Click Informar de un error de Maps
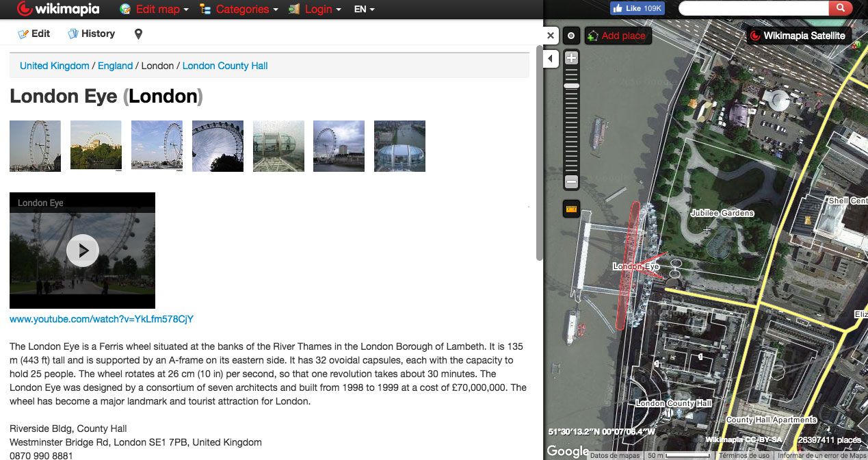This screenshot has height=460, width=868. [x=821, y=455]
